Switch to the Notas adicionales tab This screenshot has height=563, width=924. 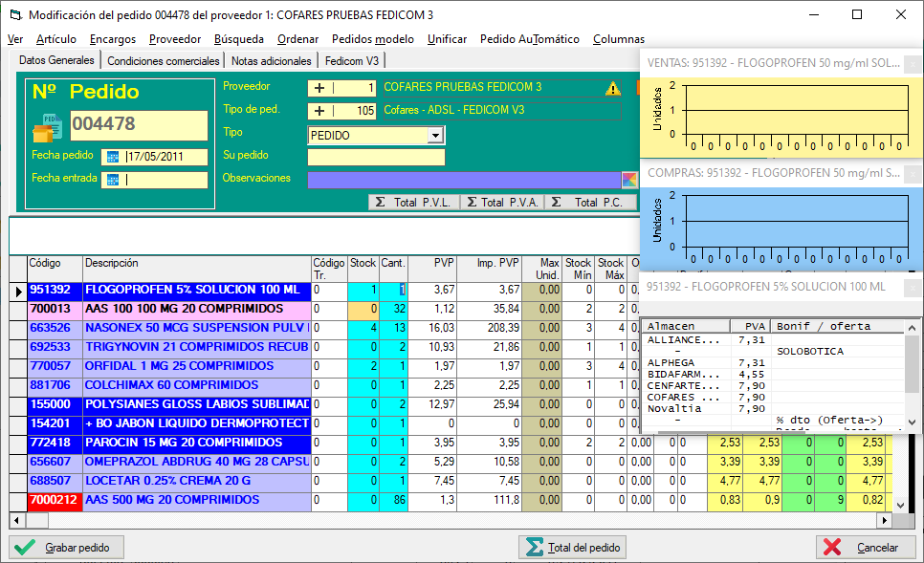tap(271, 60)
